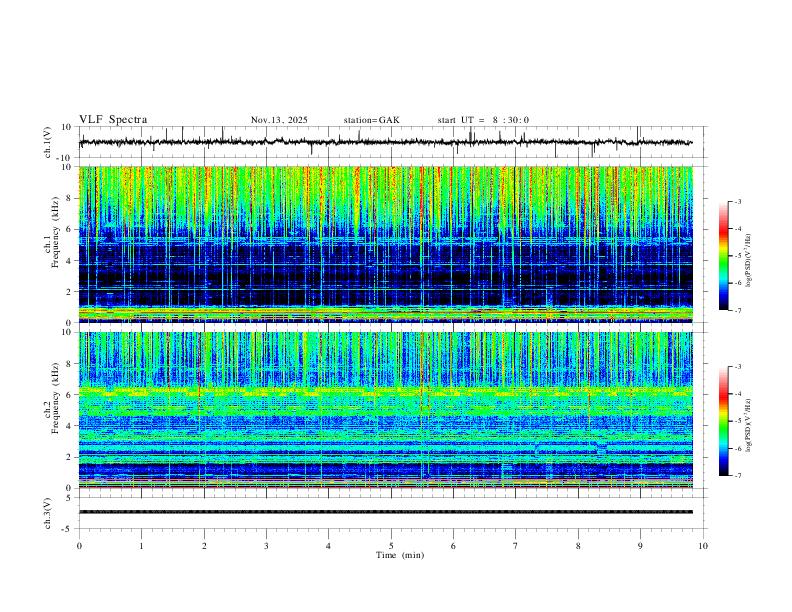Viewport: 792px width, 612px height.
Task: Click the "ch.3(V)" axis label
Action: (48, 513)
